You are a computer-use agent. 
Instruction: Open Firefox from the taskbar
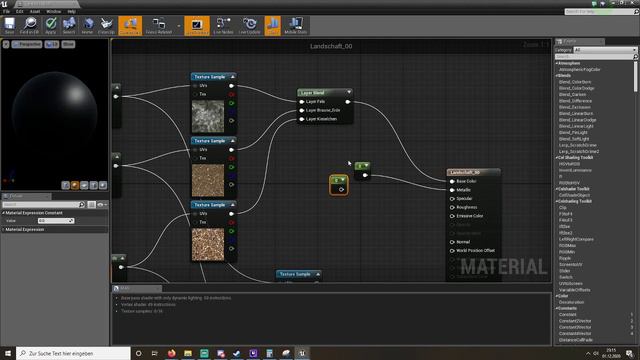pyautogui.click(x=171, y=353)
